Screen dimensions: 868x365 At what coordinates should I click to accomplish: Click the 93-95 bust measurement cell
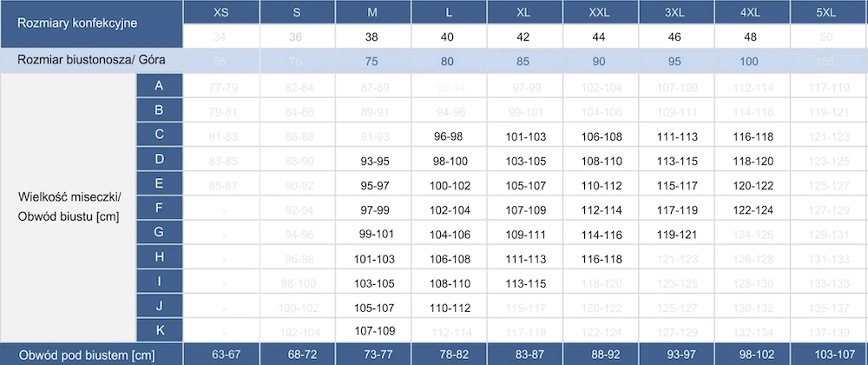point(372,161)
